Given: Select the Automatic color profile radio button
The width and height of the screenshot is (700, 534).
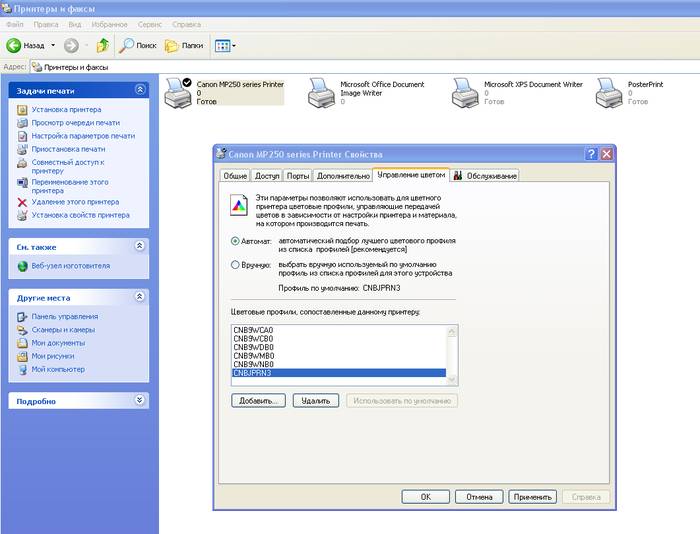Looking at the screenshot, I should tap(235, 241).
